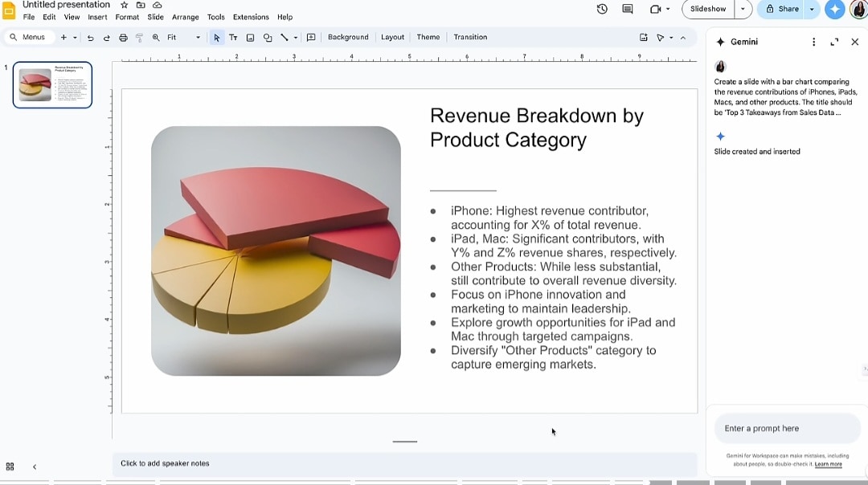This screenshot has width=868, height=485.
Task: Star the Untitled presentation
Action: (x=124, y=5)
